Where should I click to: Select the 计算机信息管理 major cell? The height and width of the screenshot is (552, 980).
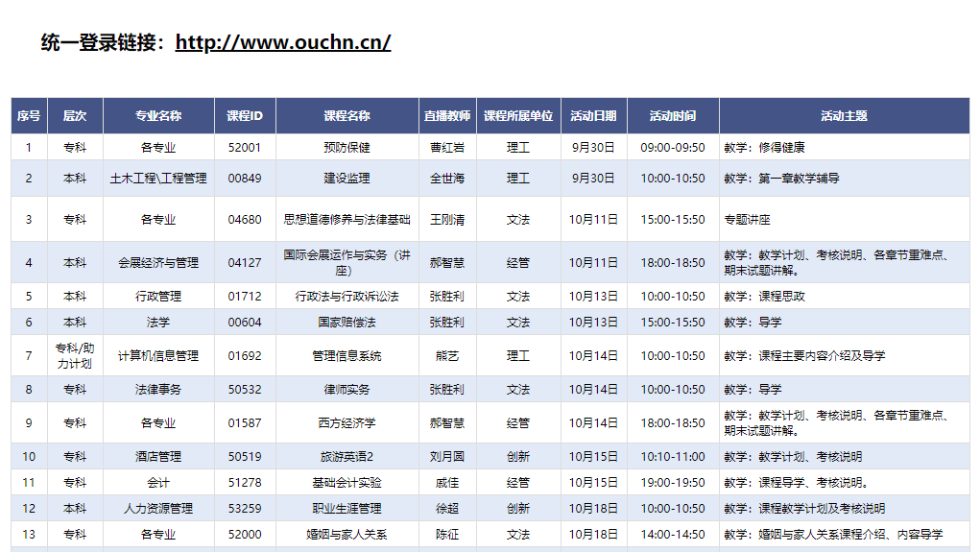(158, 356)
